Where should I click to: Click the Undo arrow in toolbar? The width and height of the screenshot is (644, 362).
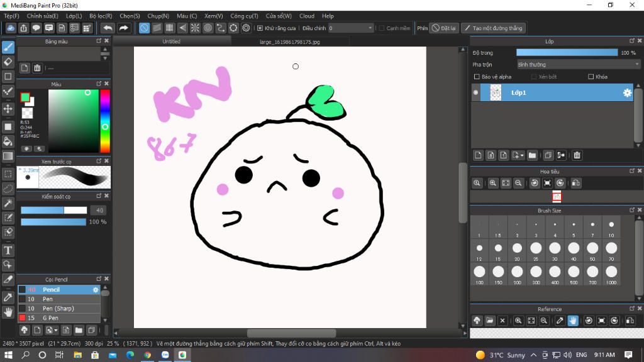[108, 28]
